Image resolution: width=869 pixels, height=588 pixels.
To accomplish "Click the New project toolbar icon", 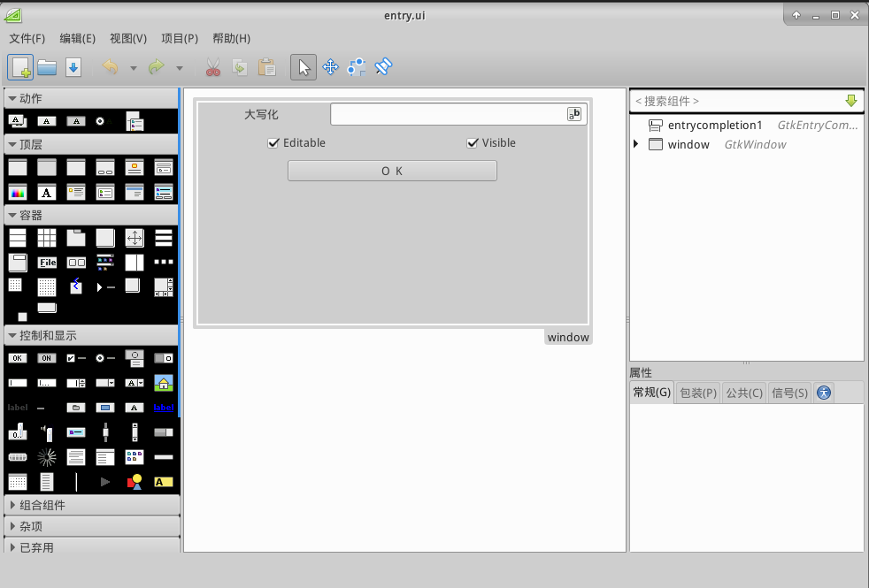I will click(20, 67).
